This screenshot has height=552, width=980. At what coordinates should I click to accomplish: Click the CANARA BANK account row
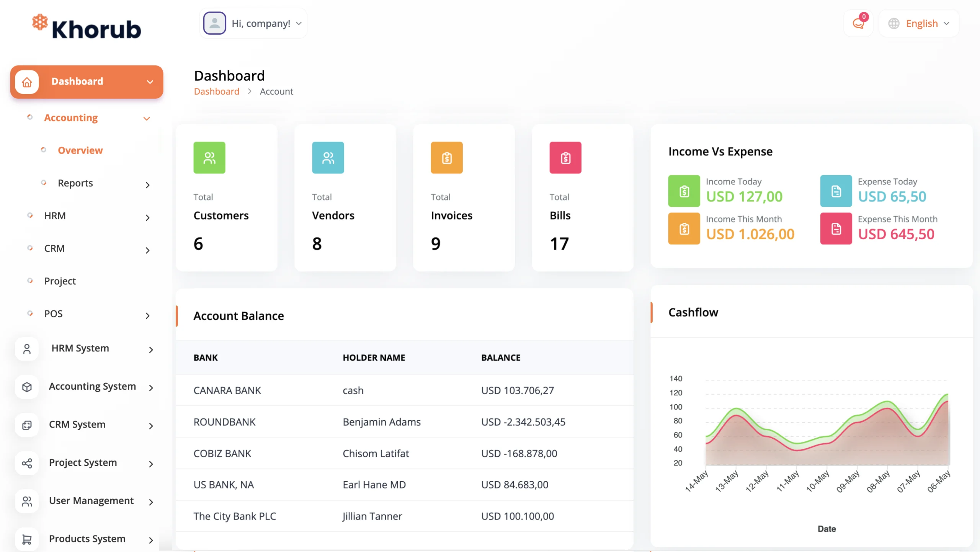(x=404, y=390)
